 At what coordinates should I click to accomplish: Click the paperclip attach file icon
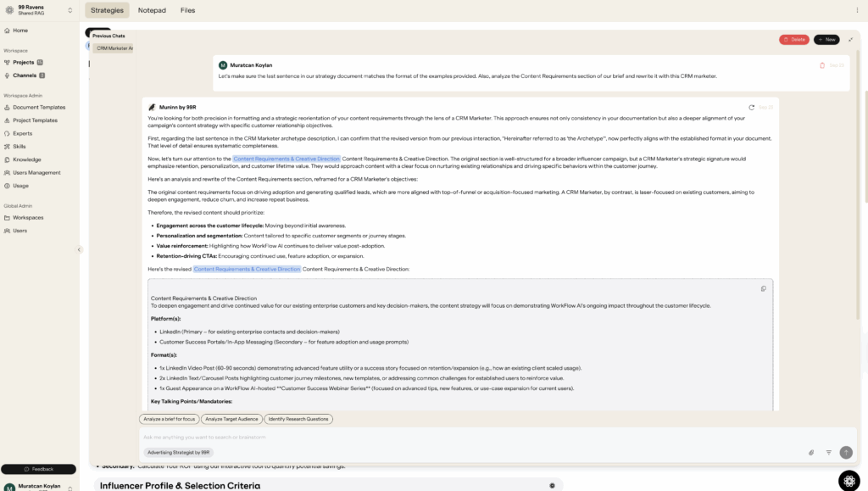click(810, 453)
